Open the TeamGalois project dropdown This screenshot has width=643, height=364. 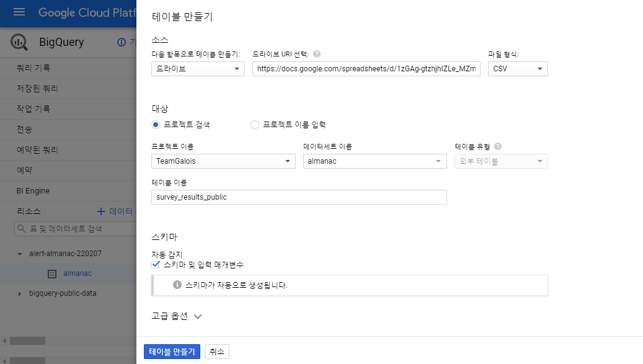pyautogui.click(x=223, y=161)
